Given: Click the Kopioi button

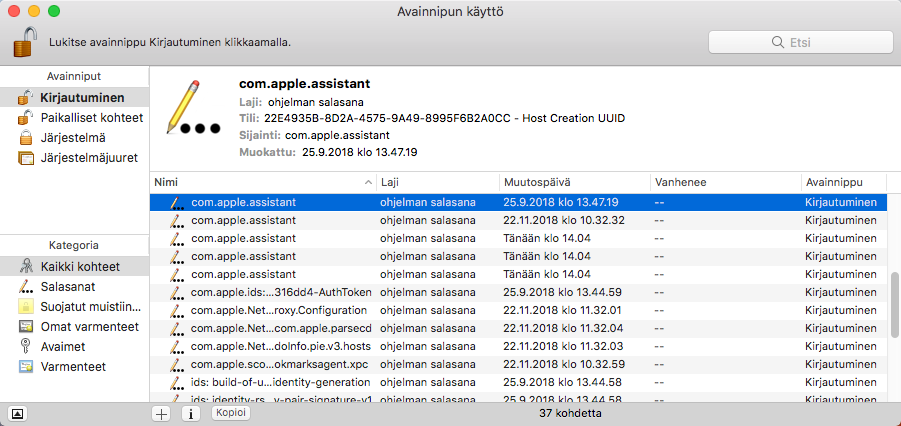Looking at the screenshot, I should (231, 412).
